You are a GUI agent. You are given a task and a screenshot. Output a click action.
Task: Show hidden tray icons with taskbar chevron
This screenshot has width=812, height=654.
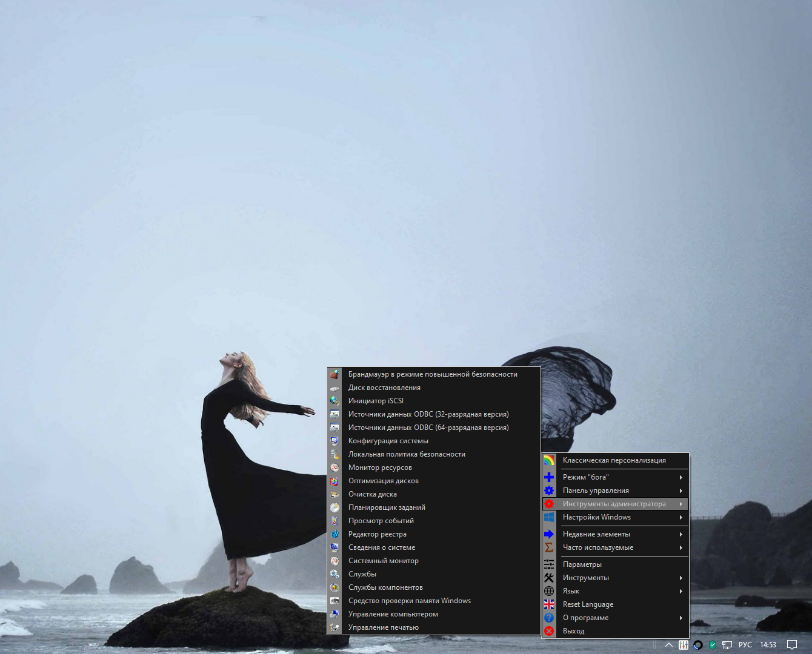pos(669,645)
